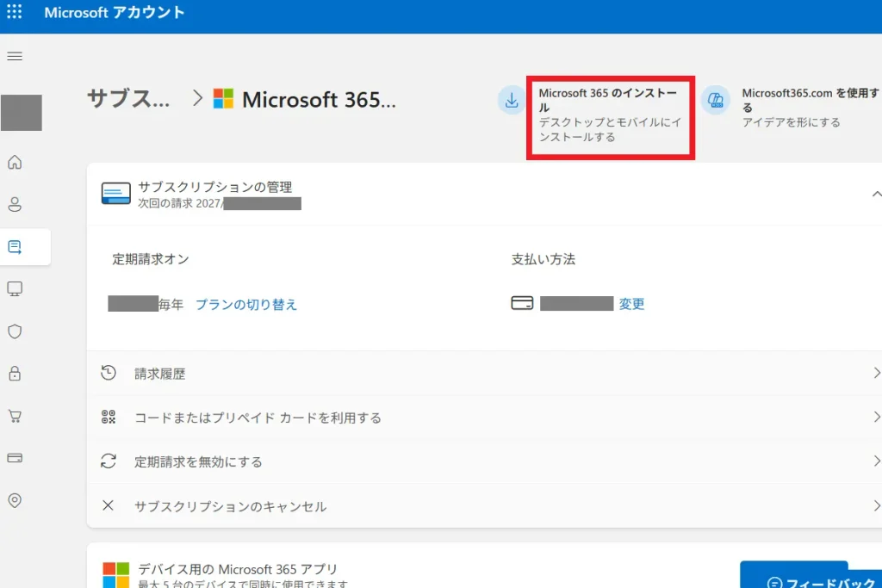Open the Microsoft apps grid launcher

point(15,12)
